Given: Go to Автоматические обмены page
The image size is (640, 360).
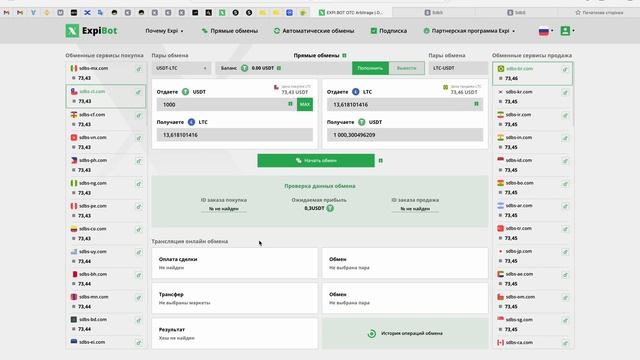Looking at the screenshot, I should [x=314, y=31].
